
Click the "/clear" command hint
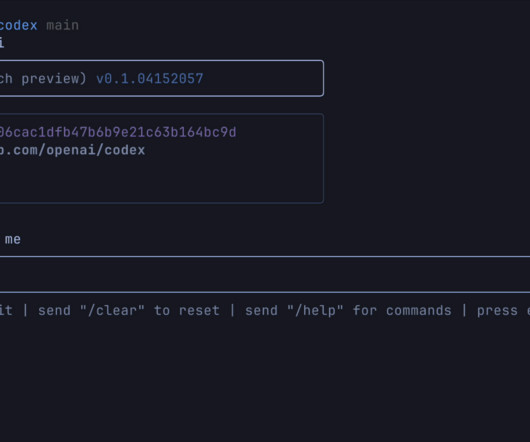[x=112, y=310]
